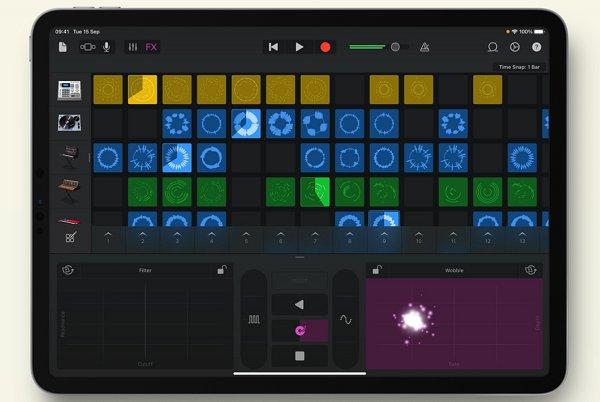Tap the yellow drum cell in column 1
Viewport: 600px width, 402px height.
coord(108,90)
